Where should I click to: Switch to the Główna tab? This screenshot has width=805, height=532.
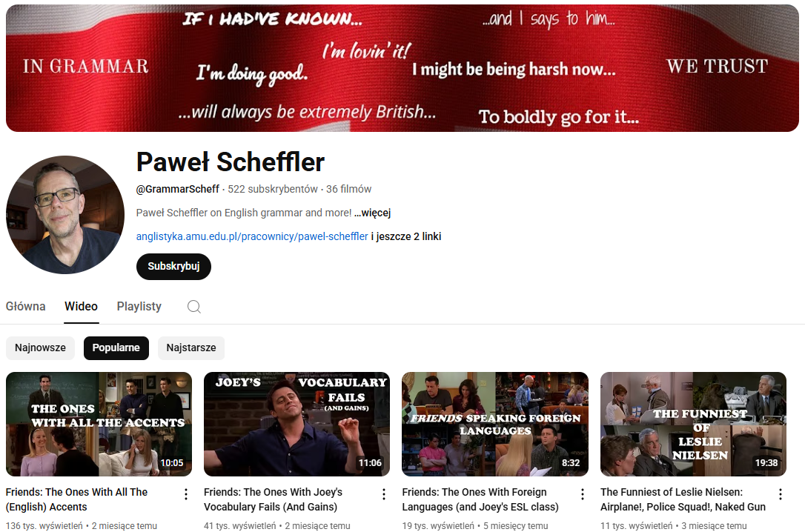pyautogui.click(x=26, y=306)
